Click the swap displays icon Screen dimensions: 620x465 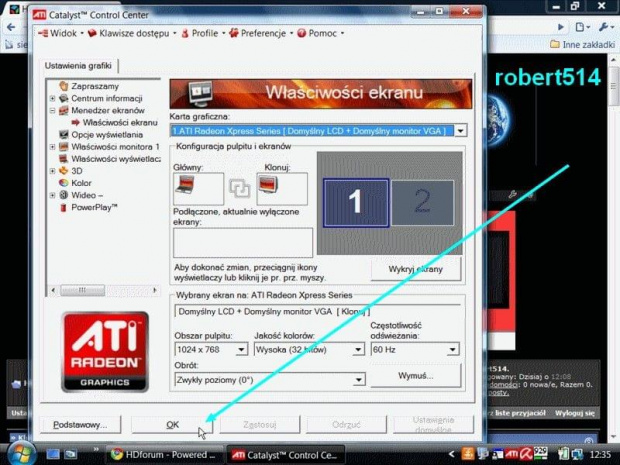(x=240, y=189)
